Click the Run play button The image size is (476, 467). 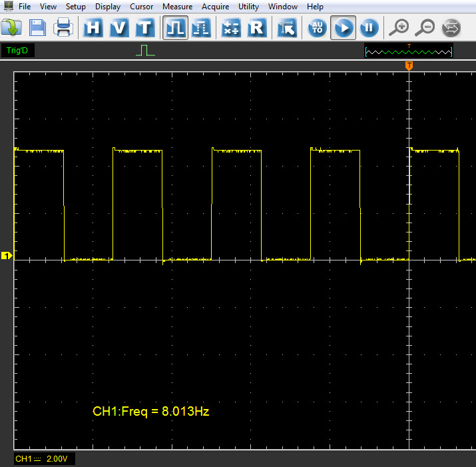[343, 28]
